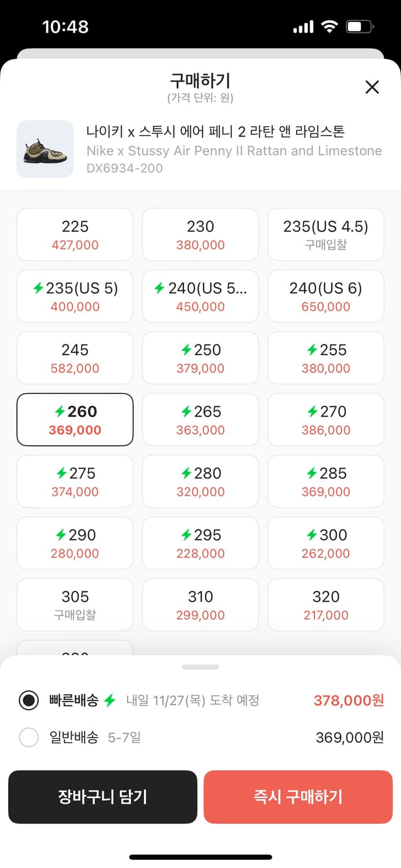Viewport: 401px width, 868px height.
Task: Choose size 230 priced 380,000
Action: [200, 234]
